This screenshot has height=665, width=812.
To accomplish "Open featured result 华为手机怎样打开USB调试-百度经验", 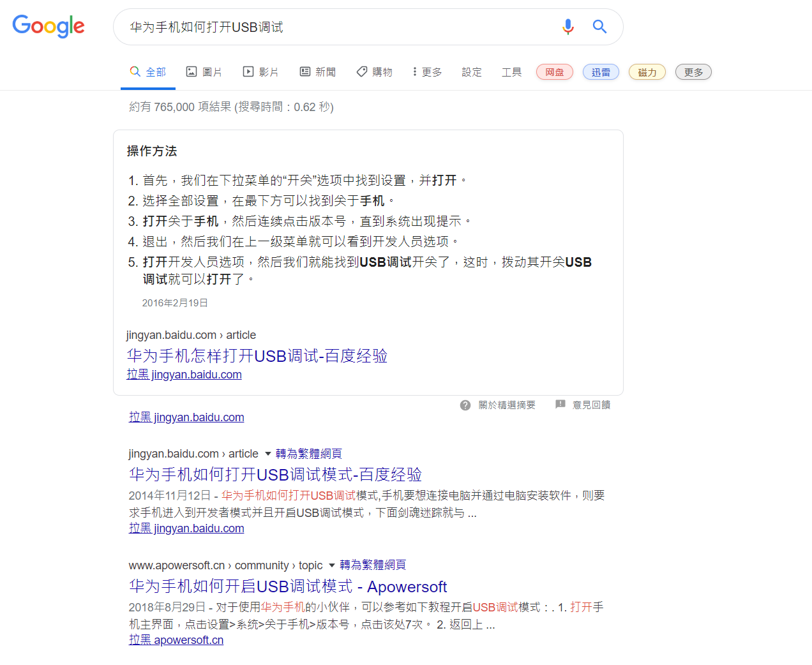I will [x=257, y=355].
